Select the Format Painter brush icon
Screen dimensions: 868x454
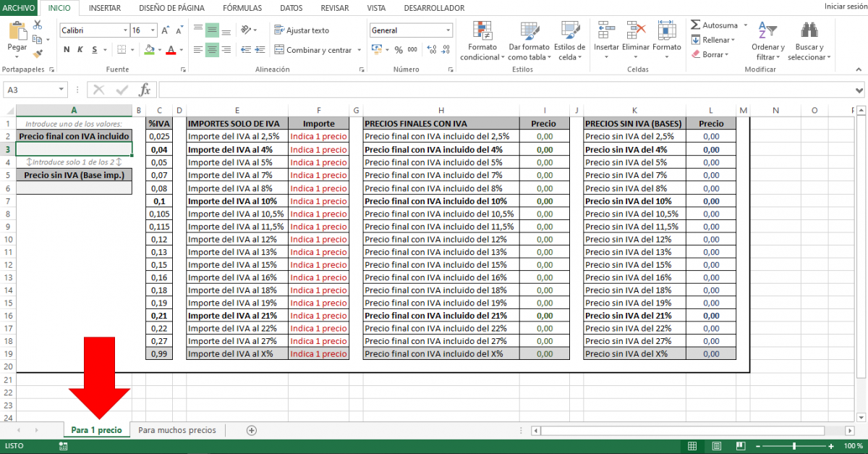38,53
